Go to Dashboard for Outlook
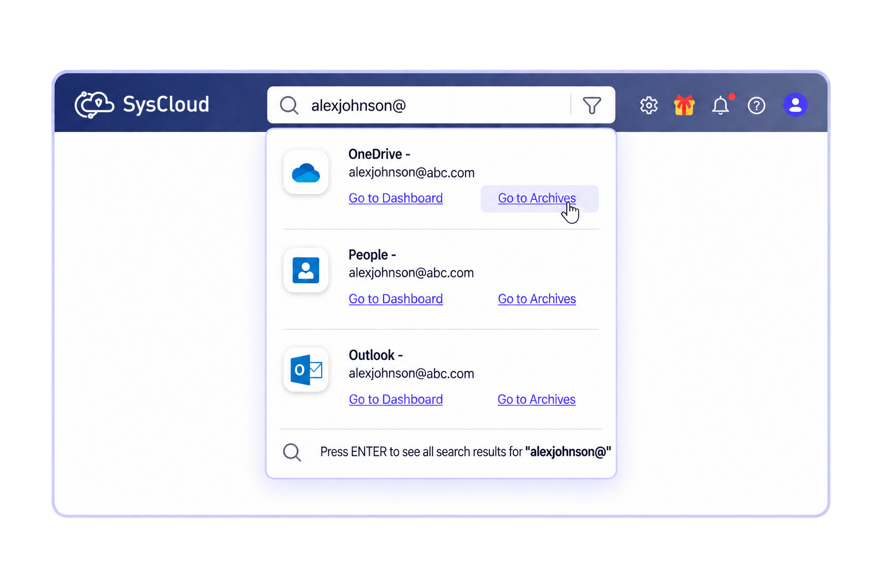The image size is (882, 588). tap(396, 400)
